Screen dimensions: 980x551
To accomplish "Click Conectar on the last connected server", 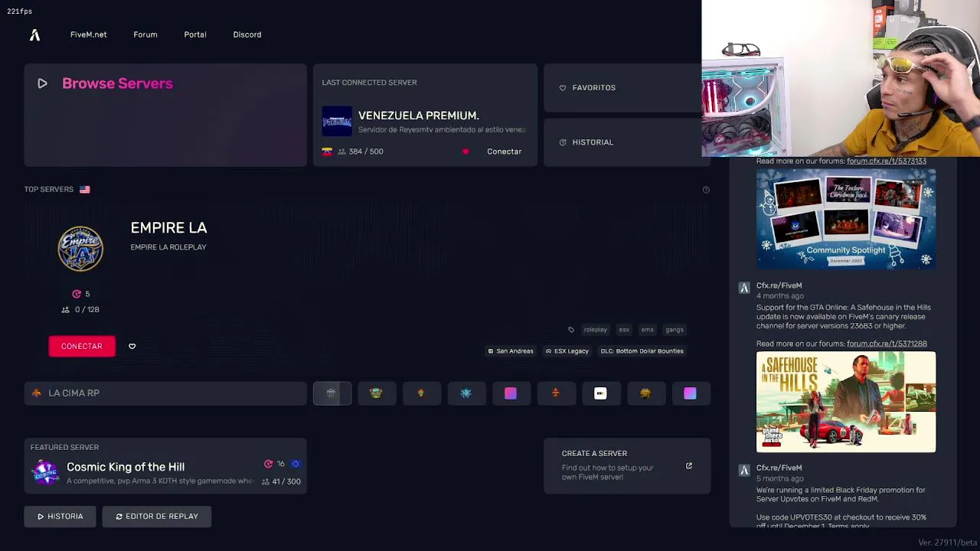I will tap(504, 152).
